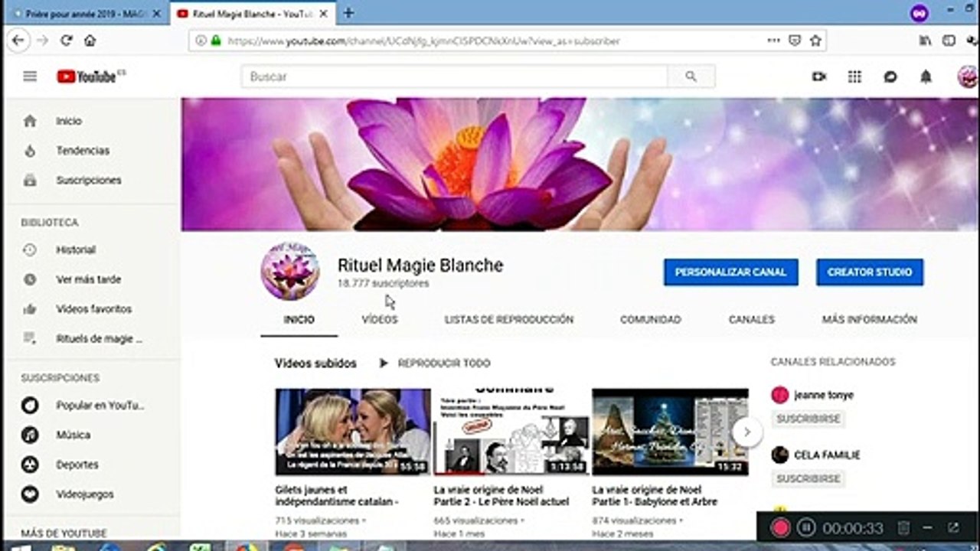Subscribe to CELA FAMILIE channel
This screenshot has width=980, height=551.
(808, 479)
